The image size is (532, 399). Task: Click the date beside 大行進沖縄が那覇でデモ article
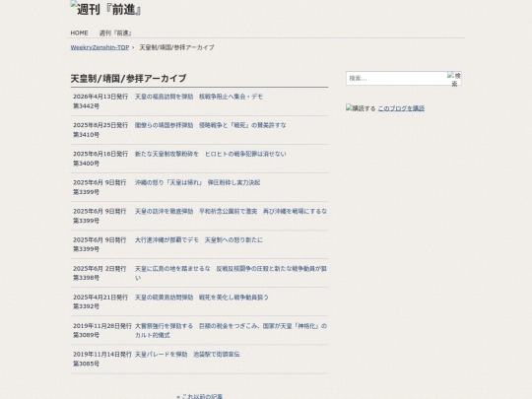pos(100,239)
